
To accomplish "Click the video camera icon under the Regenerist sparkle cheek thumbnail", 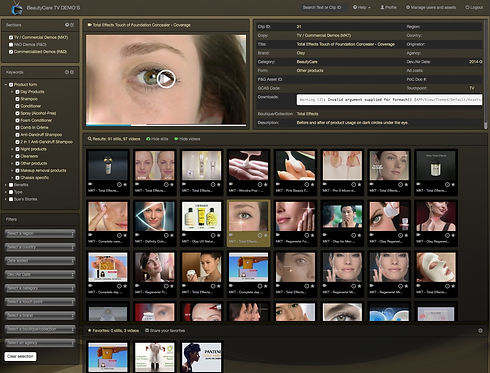I will coord(278,235).
